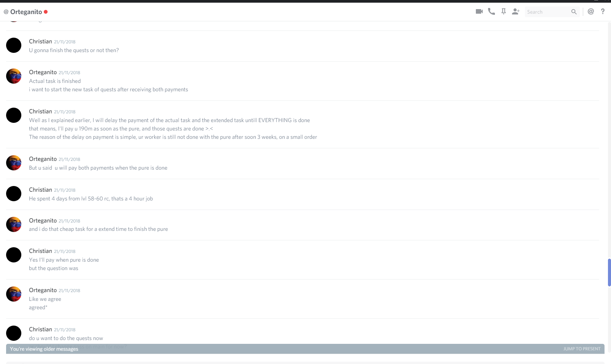Open pinned messages
611x364 pixels.
[x=504, y=11]
